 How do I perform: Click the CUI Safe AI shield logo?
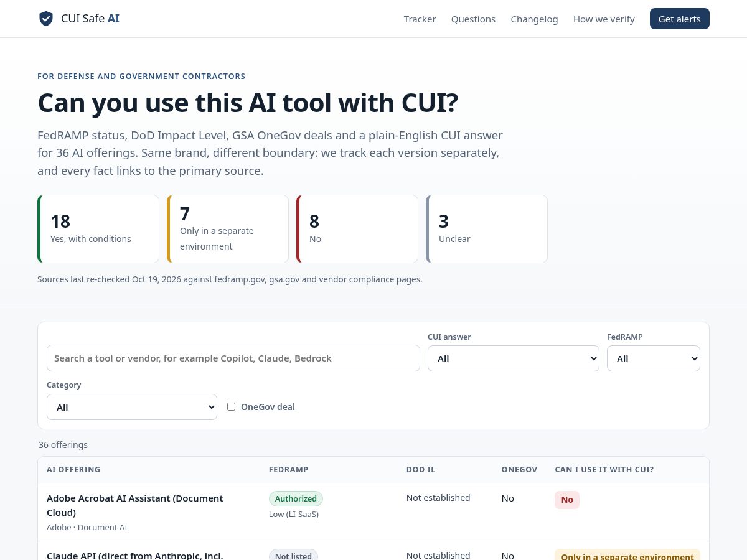pyautogui.click(x=46, y=19)
